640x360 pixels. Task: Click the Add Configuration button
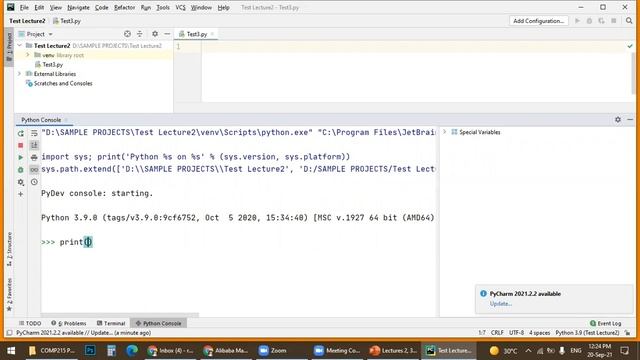[538, 21]
